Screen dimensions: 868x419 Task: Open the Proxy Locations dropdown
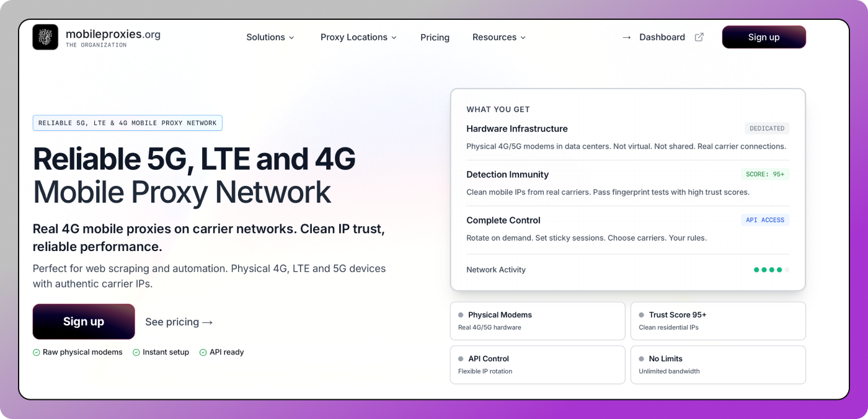358,37
